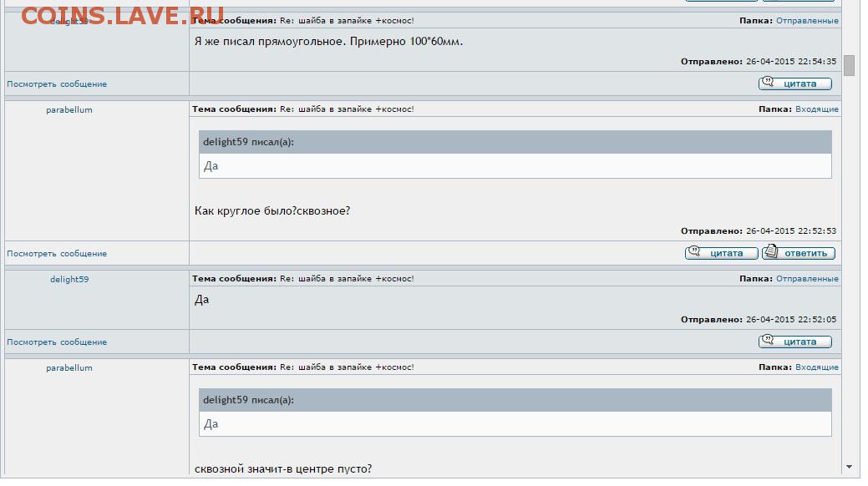Click the notepad icon on the reply button
The width and height of the screenshot is (868, 486).
[x=771, y=251]
